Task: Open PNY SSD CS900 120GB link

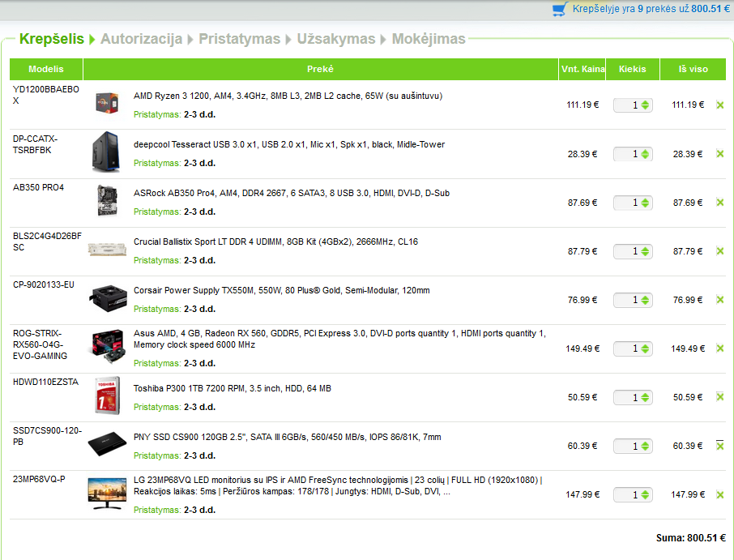Action: [x=288, y=438]
